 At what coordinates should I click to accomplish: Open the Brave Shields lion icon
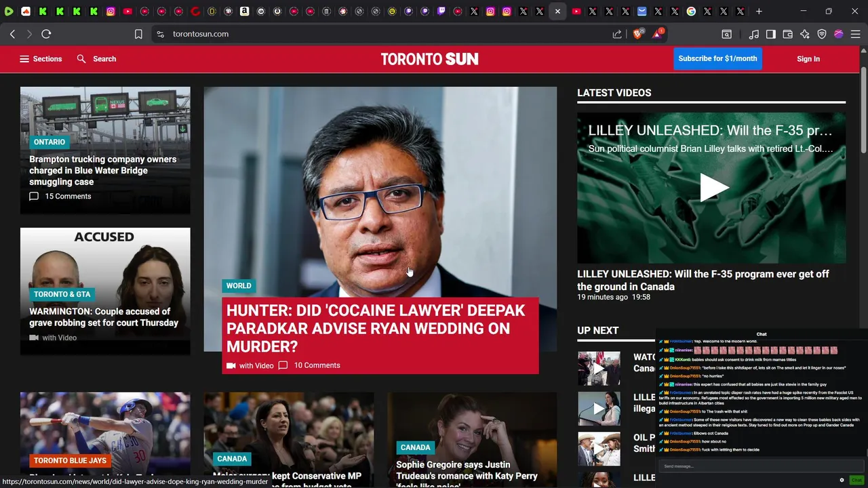[x=638, y=34]
